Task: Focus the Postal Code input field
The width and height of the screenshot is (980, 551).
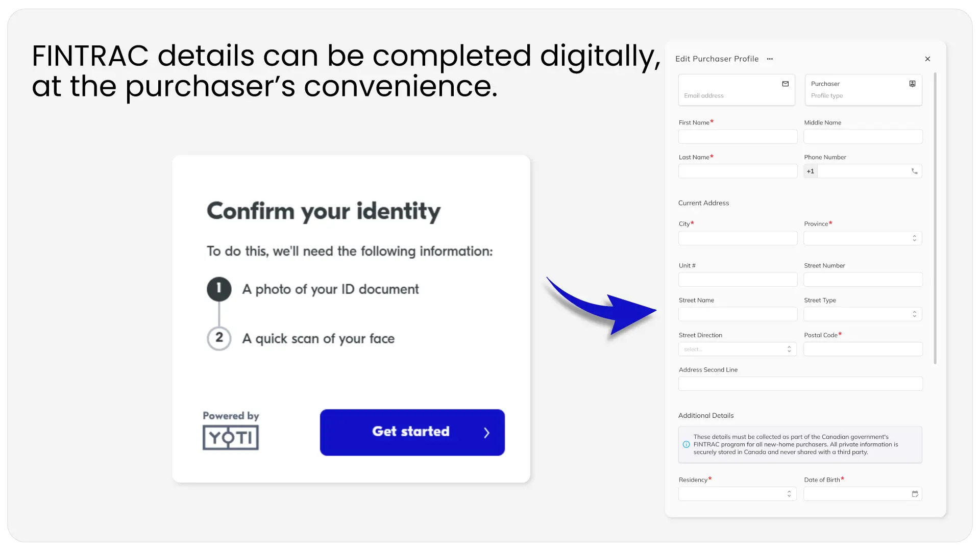Action: point(863,349)
